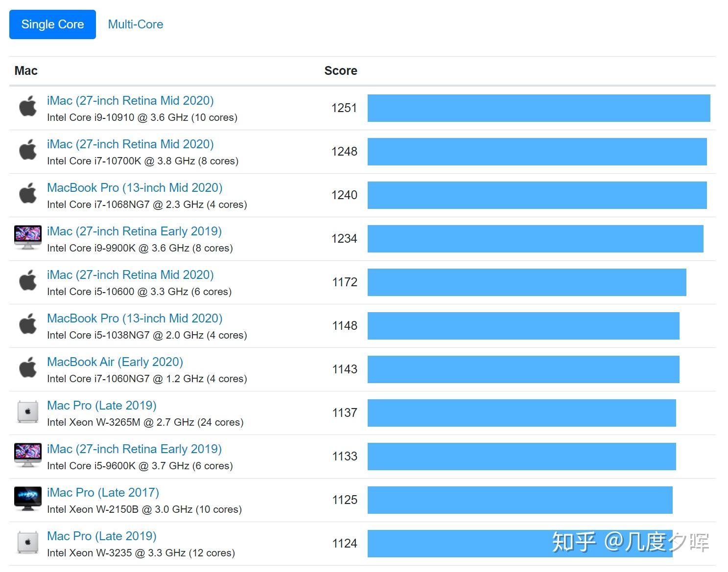
Task: Click iMac Pro thumbnail beside W-2150B row
Action: click(28, 499)
